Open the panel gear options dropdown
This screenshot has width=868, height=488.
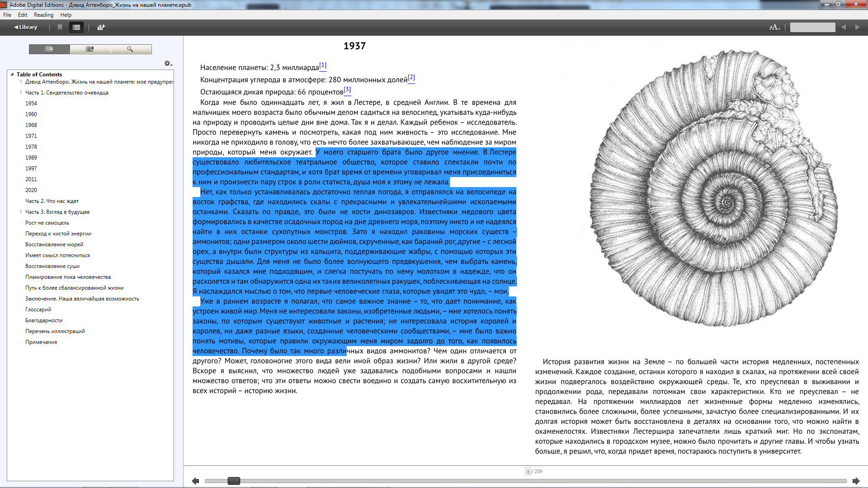(x=168, y=64)
